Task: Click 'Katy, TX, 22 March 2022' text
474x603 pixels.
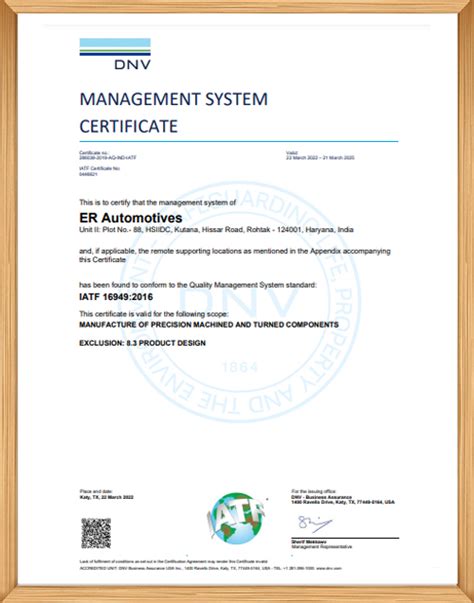Action: point(106,497)
